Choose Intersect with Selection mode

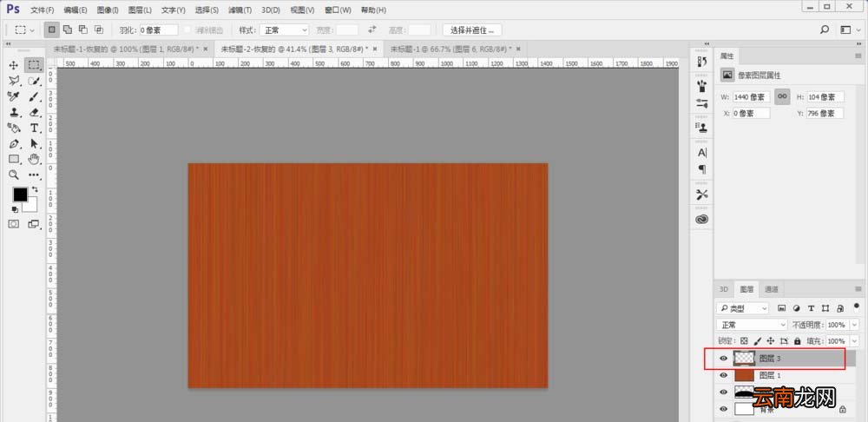(99, 30)
